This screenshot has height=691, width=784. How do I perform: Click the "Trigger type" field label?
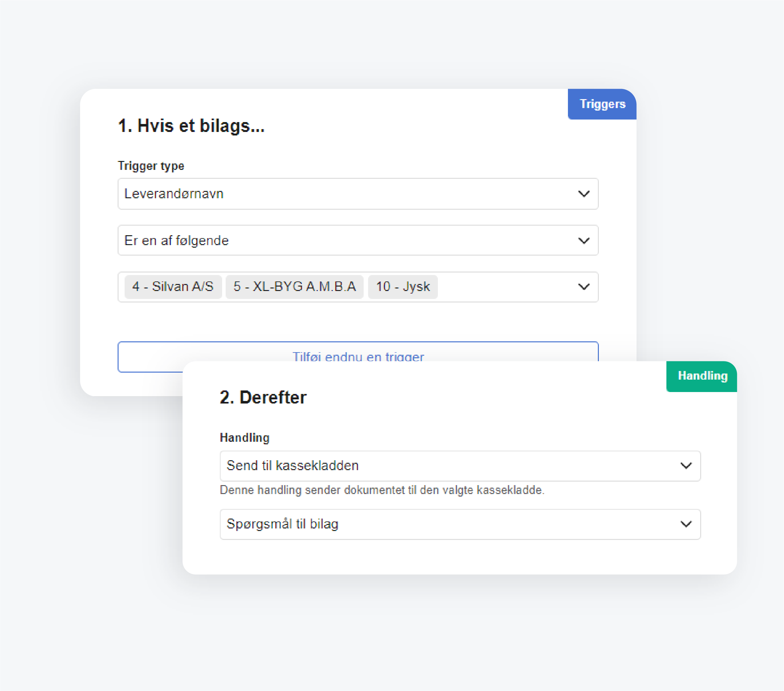coord(151,166)
